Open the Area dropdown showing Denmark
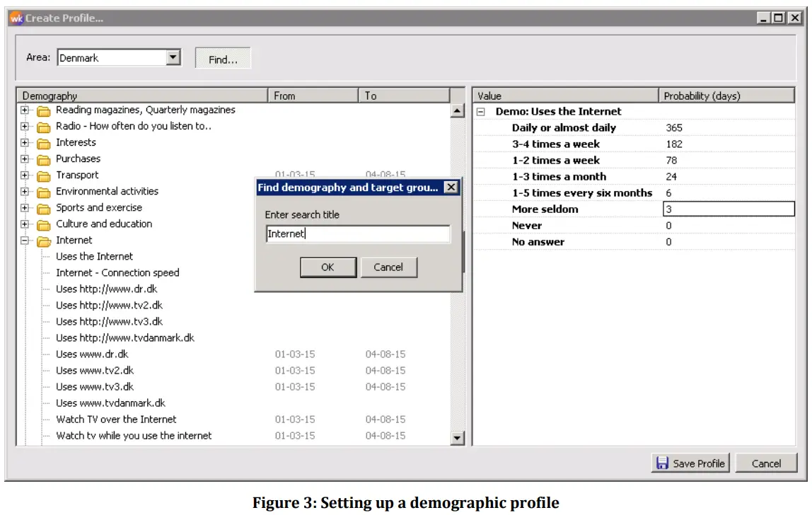The width and height of the screenshot is (812, 515). pyautogui.click(x=172, y=57)
